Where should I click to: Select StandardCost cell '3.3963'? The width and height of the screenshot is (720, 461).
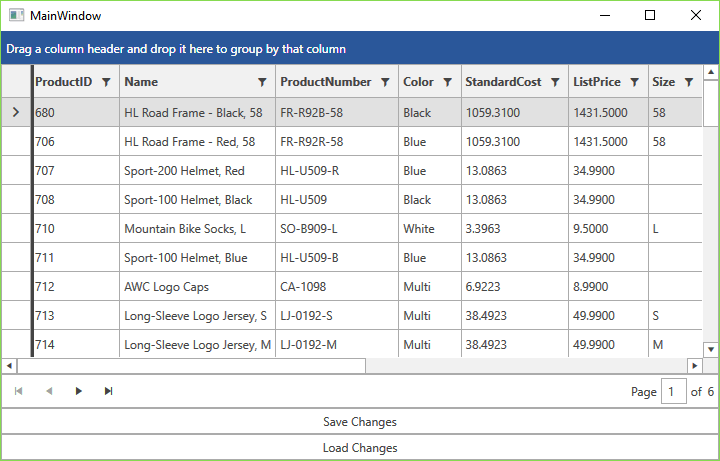(x=515, y=228)
